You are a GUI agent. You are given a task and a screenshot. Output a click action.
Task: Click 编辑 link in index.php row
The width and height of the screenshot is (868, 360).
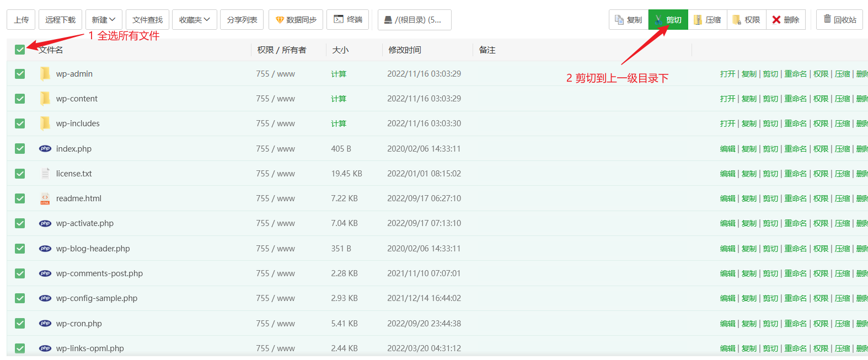point(728,149)
